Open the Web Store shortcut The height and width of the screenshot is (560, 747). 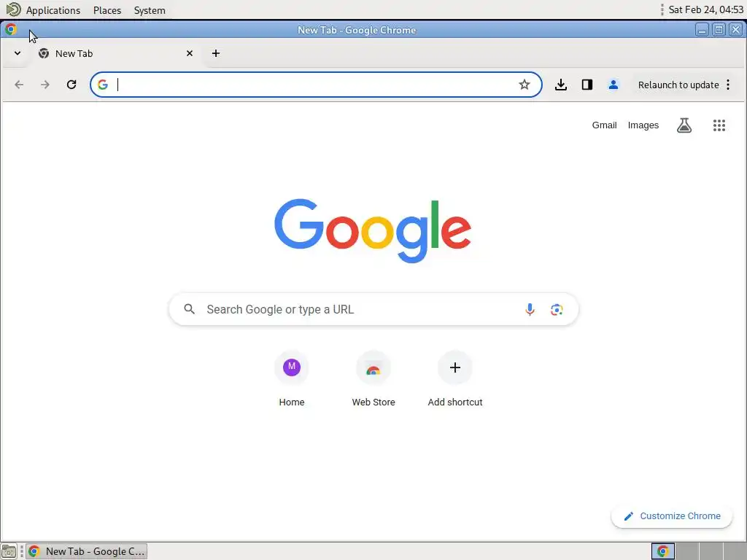373,379
